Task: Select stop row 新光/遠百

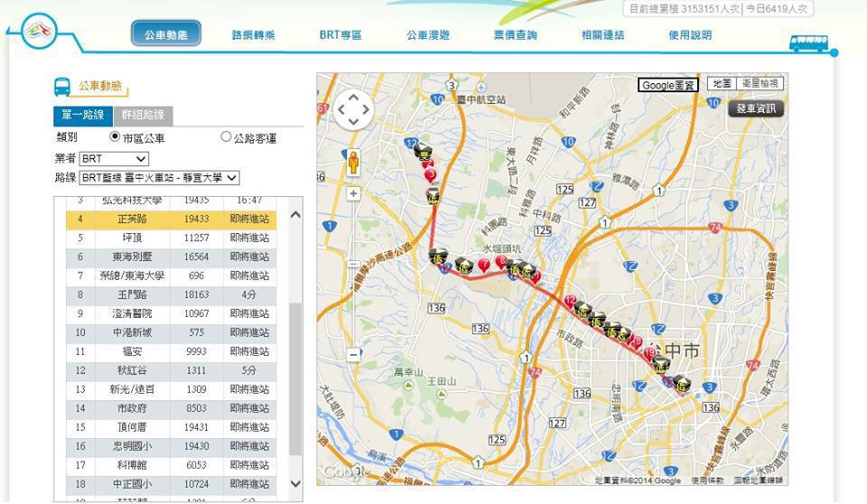Action: pos(171,389)
